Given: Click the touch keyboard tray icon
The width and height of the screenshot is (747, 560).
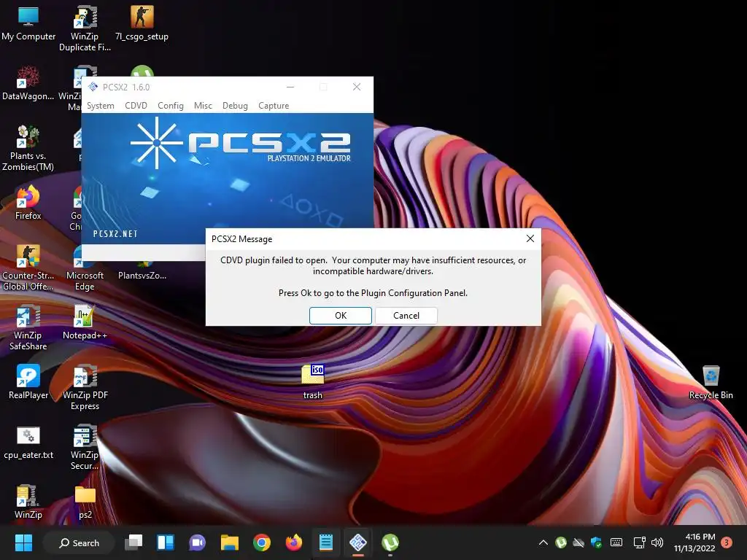Looking at the screenshot, I should [616, 542].
